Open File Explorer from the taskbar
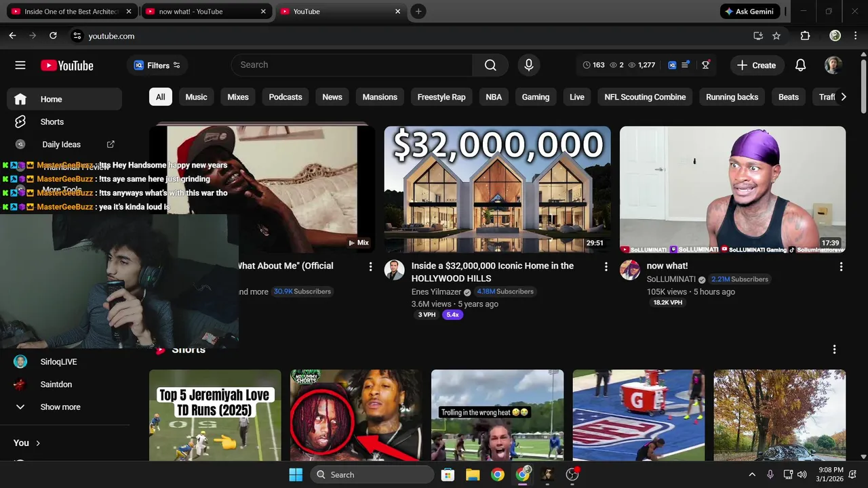 tap(473, 474)
